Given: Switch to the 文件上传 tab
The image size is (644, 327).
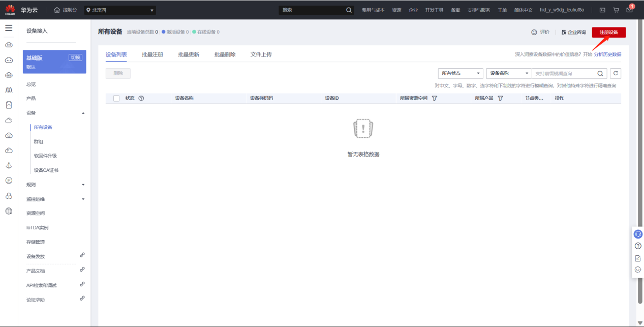Looking at the screenshot, I should [x=261, y=54].
